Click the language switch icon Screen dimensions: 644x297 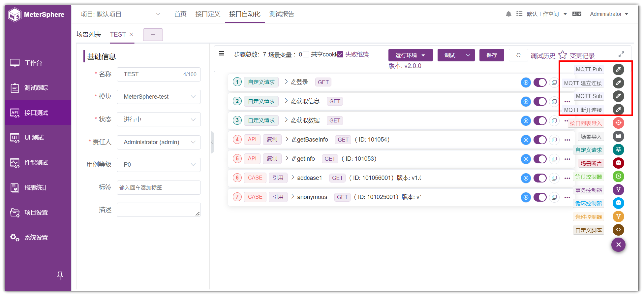[x=577, y=14]
